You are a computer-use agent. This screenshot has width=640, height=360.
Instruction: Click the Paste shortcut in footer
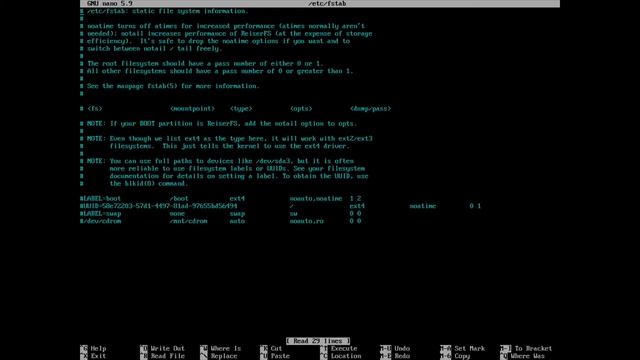[275, 356]
